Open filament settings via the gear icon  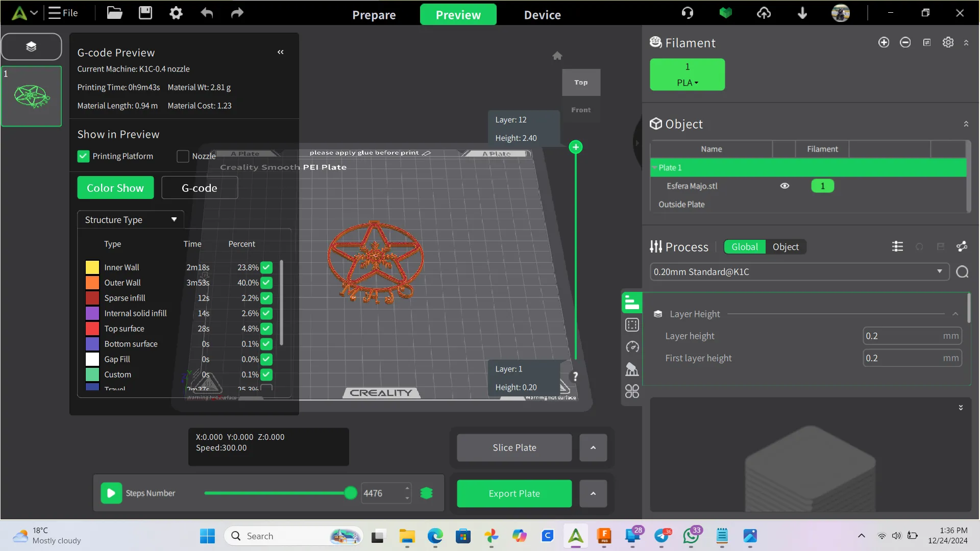click(948, 42)
